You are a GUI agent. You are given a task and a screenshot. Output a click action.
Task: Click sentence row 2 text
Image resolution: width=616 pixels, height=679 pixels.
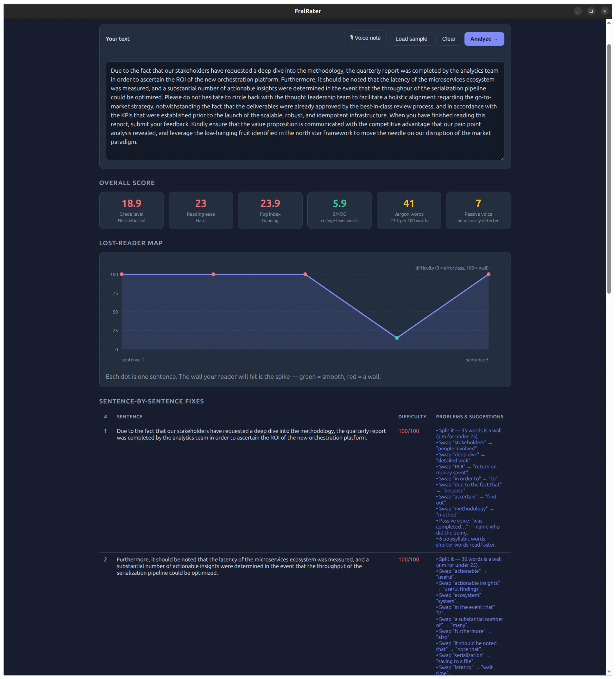[x=243, y=566]
